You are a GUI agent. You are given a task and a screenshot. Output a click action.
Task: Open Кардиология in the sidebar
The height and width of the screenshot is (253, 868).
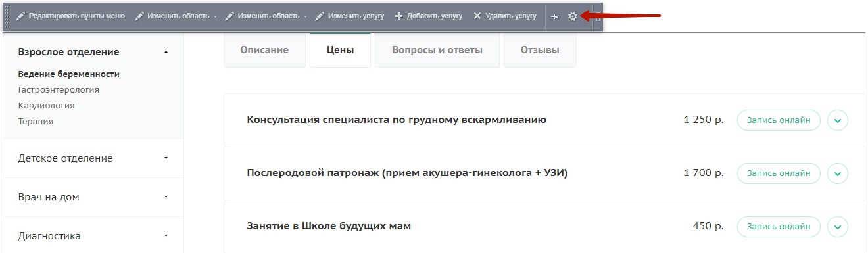[46, 105]
